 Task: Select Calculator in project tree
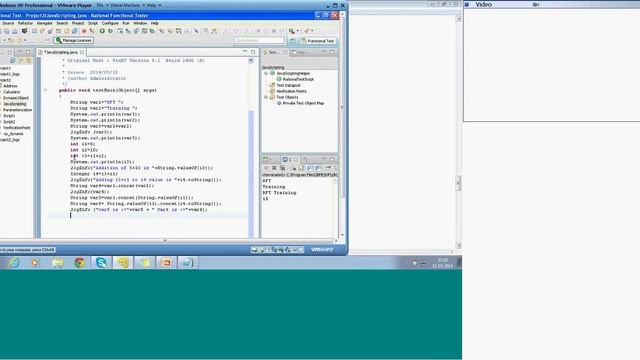pyautogui.click(x=11, y=92)
